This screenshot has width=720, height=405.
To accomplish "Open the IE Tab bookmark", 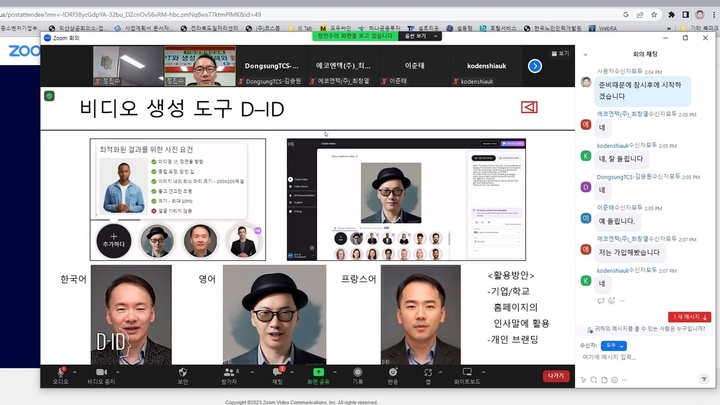I will [300, 28].
